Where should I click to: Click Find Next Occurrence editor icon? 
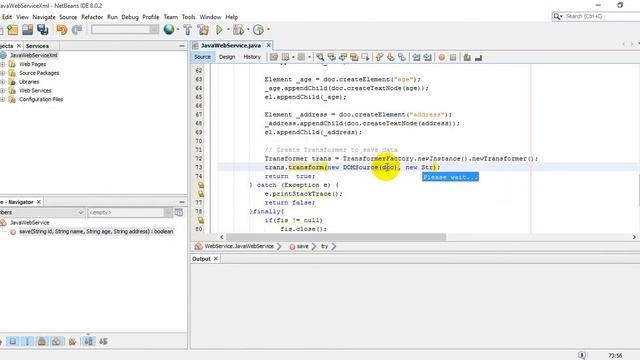[x=343, y=57]
